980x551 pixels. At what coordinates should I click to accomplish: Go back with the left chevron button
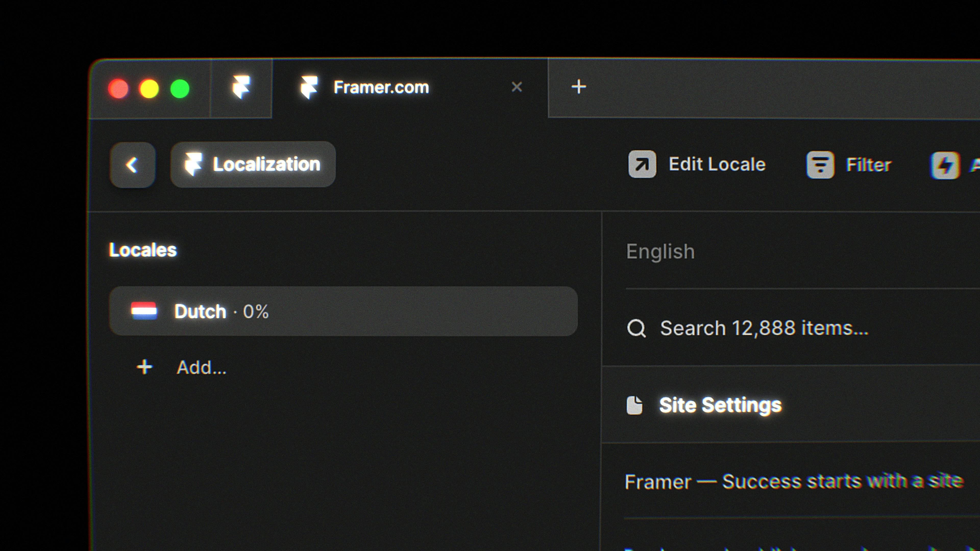tap(132, 165)
